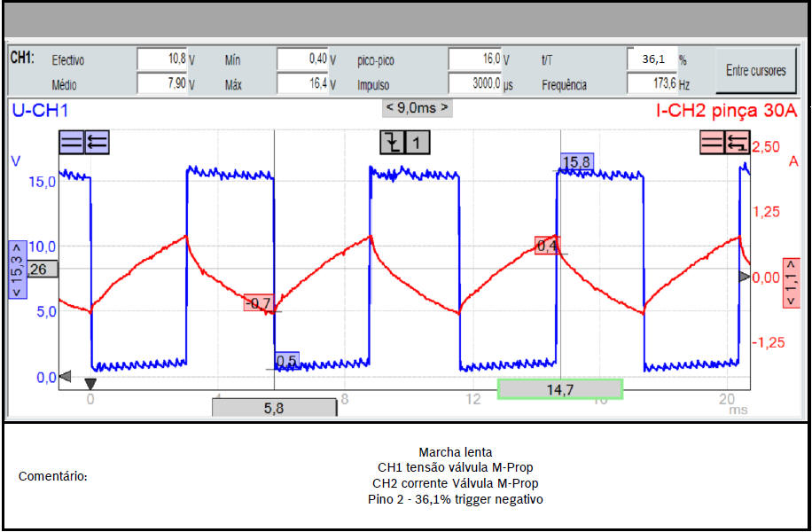Screen dimensions: 812x532
Task: Click the Entre cursores button
Action: point(755,70)
